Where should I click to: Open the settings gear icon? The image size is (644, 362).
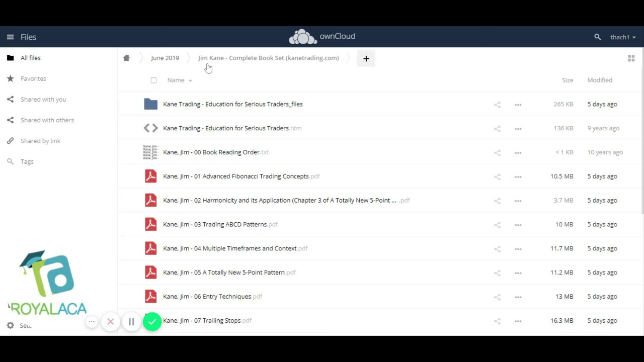tap(10, 325)
